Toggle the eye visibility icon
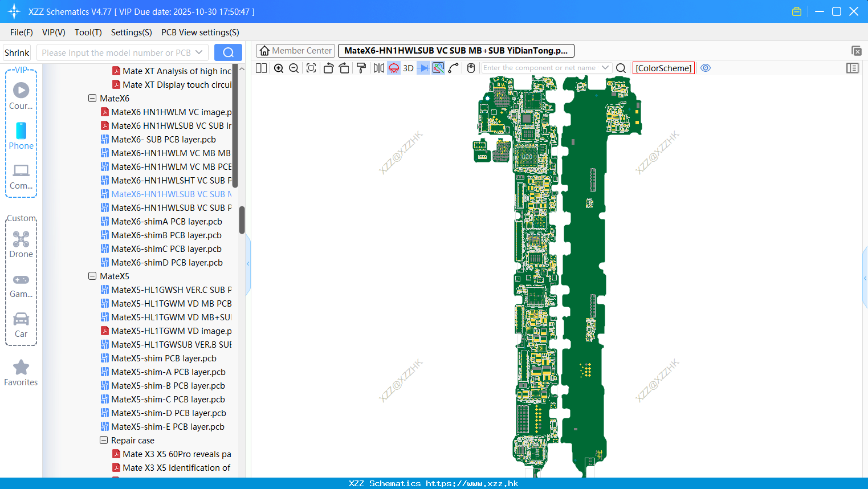868x489 pixels. click(x=706, y=68)
